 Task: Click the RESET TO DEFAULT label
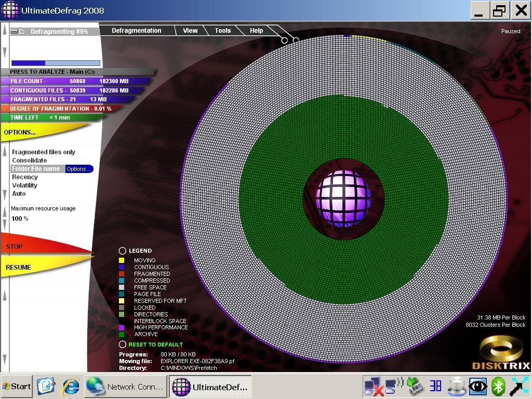click(x=155, y=344)
